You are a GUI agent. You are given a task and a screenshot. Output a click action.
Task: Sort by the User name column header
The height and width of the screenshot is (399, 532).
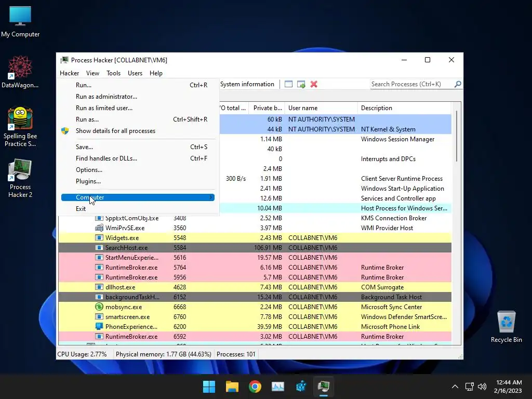321,108
